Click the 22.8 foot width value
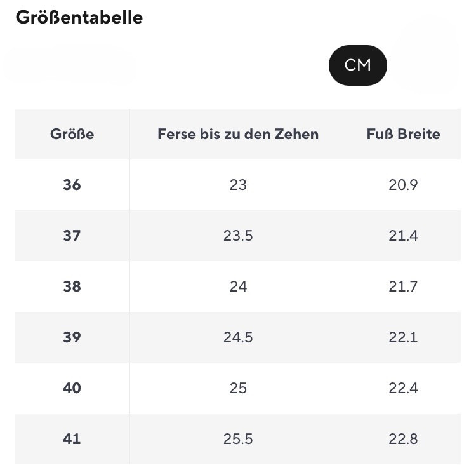 click(403, 438)
